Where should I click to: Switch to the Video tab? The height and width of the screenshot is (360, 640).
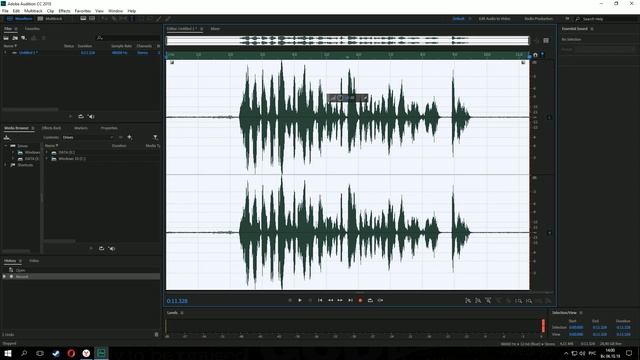34,261
